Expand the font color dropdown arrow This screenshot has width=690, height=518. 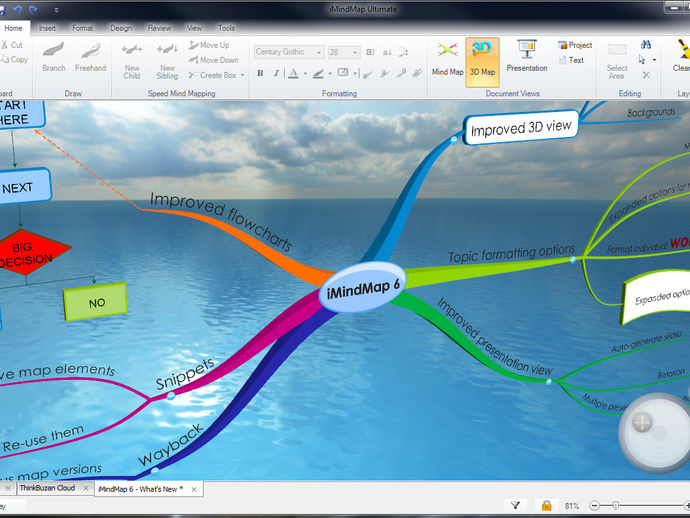pos(305,73)
